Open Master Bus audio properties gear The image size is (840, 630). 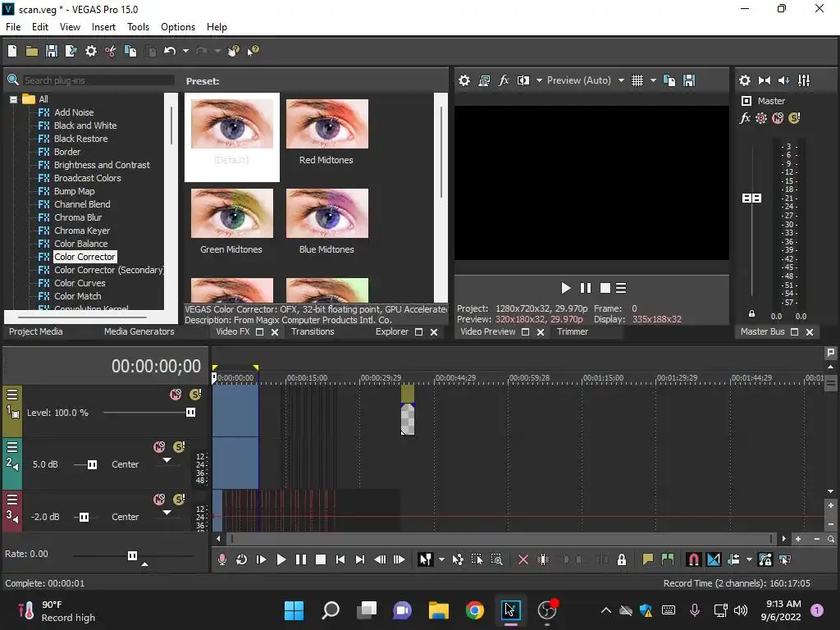(x=745, y=80)
